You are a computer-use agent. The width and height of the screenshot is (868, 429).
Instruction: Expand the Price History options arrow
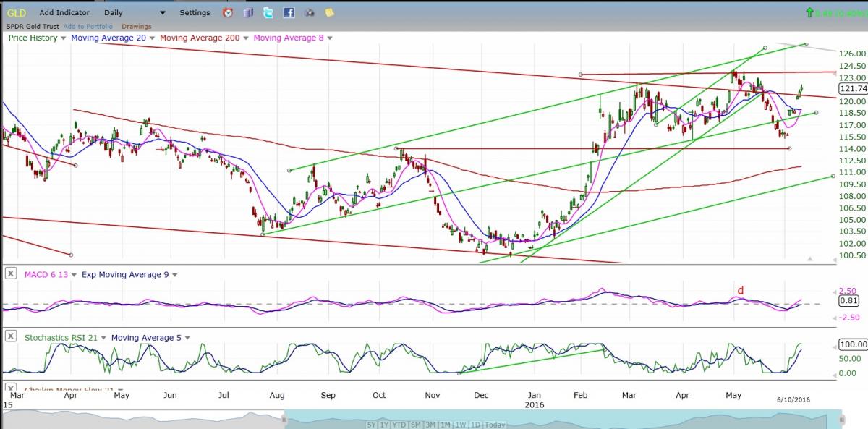tap(64, 38)
